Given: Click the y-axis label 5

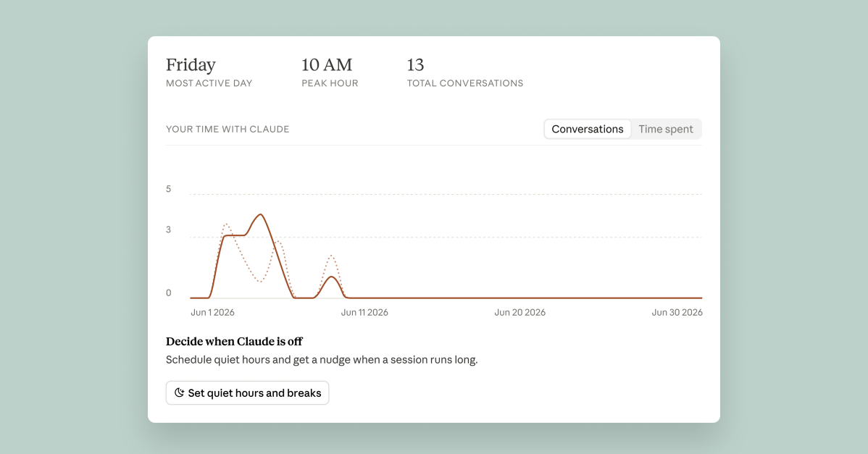Looking at the screenshot, I should (x=169, y=189).
